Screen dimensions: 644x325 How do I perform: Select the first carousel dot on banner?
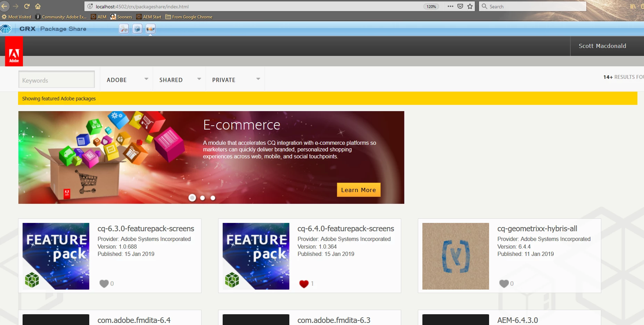(x=192, y=198)
